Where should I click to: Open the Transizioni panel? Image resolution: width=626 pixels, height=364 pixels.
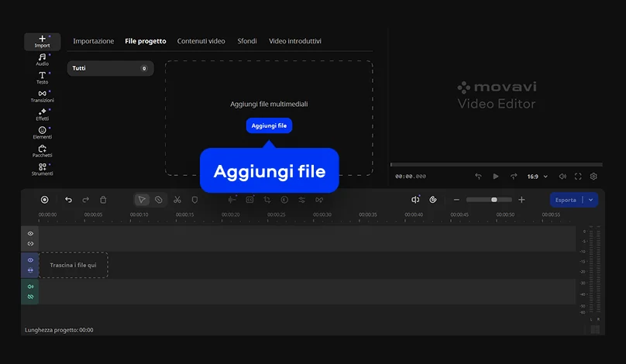pos(42,96)
